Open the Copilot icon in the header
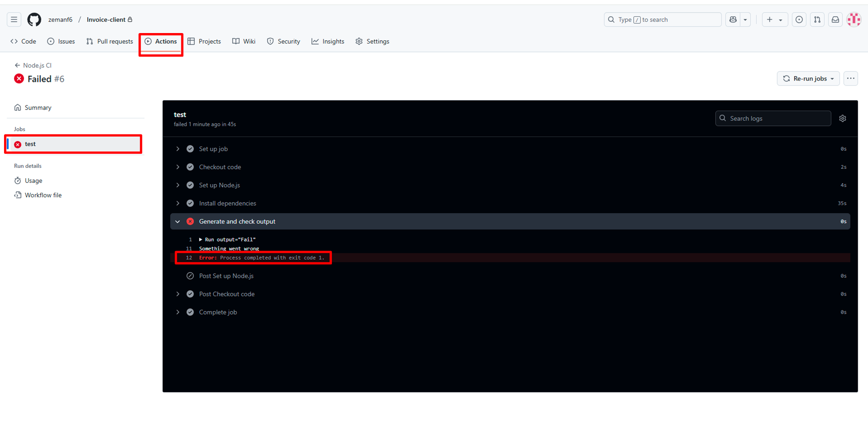This screenshot has height=425, width=868. tap(732, 19)
